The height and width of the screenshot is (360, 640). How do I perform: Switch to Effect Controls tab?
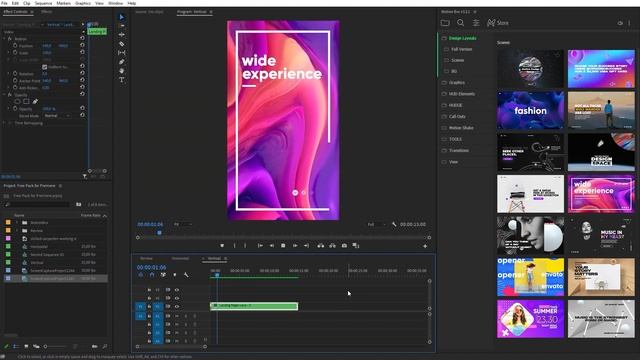coord(15,12)
